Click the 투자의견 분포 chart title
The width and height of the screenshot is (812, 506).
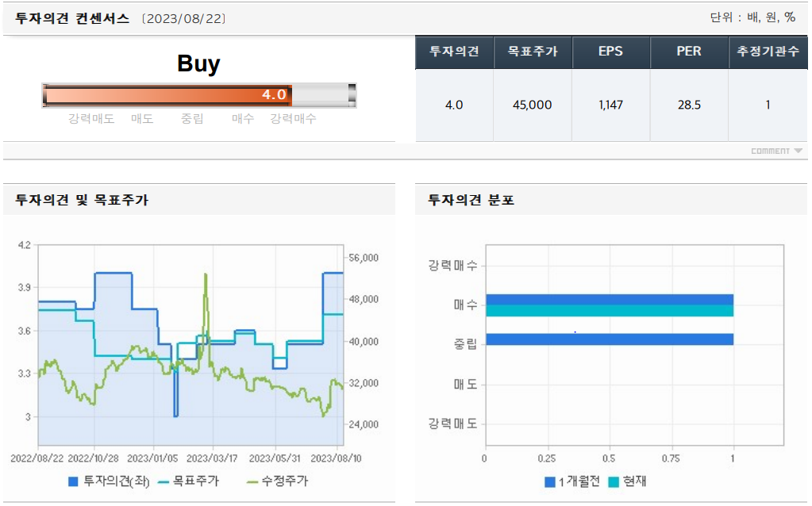[471, 200]
